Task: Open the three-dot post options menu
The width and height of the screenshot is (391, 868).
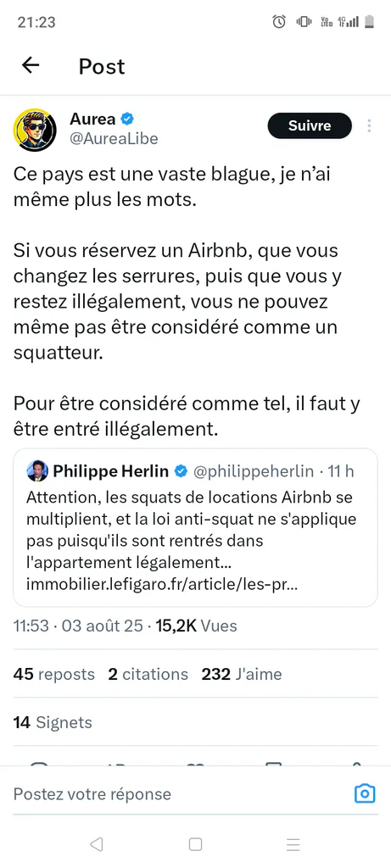Action: click(369, 125)
